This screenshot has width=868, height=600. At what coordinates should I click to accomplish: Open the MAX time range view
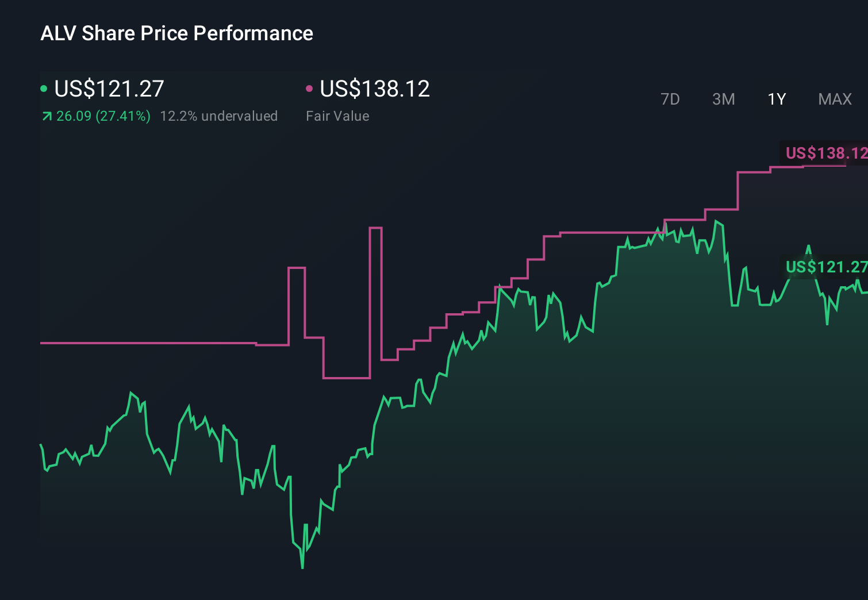[834, 99]
